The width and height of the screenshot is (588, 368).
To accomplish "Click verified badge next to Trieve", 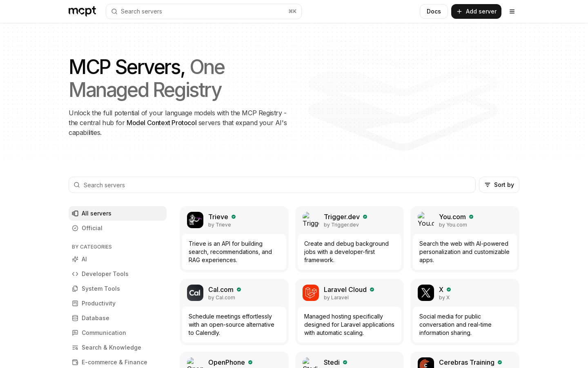I will click(234, 217).
